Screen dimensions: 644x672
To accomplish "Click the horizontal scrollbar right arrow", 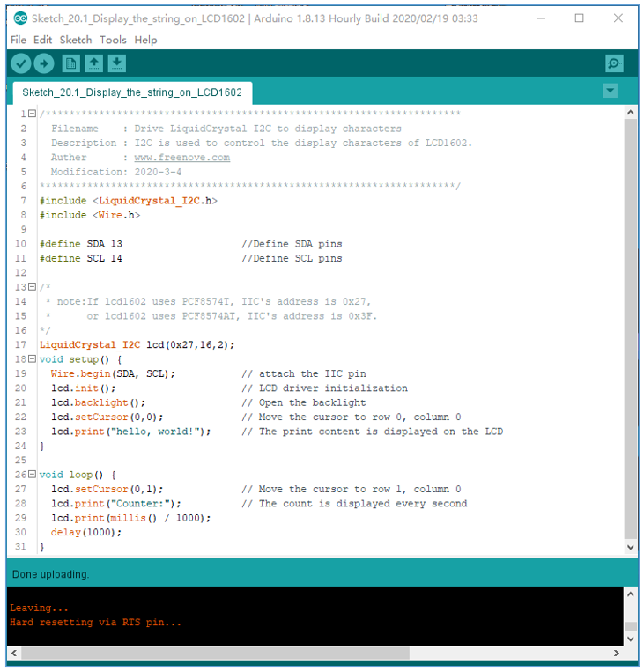I will [x=616, y=654].
